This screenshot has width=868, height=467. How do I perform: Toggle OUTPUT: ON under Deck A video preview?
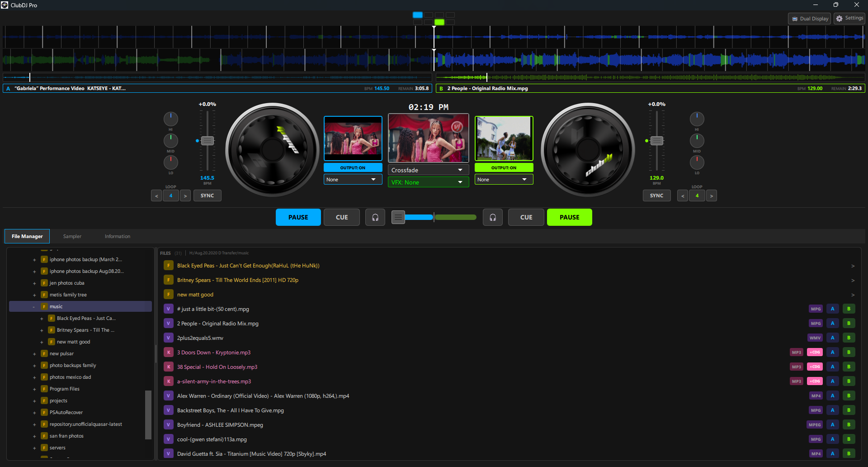[353, 167]
